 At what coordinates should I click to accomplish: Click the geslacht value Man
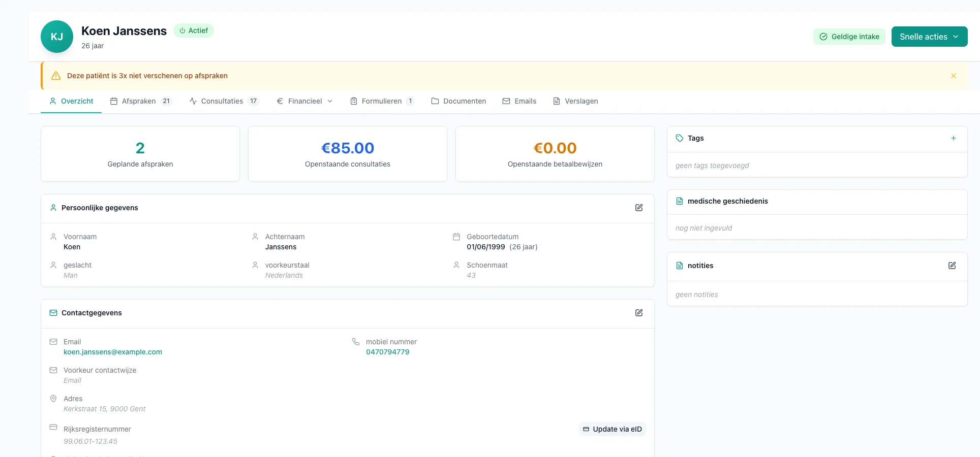[71, 275]
